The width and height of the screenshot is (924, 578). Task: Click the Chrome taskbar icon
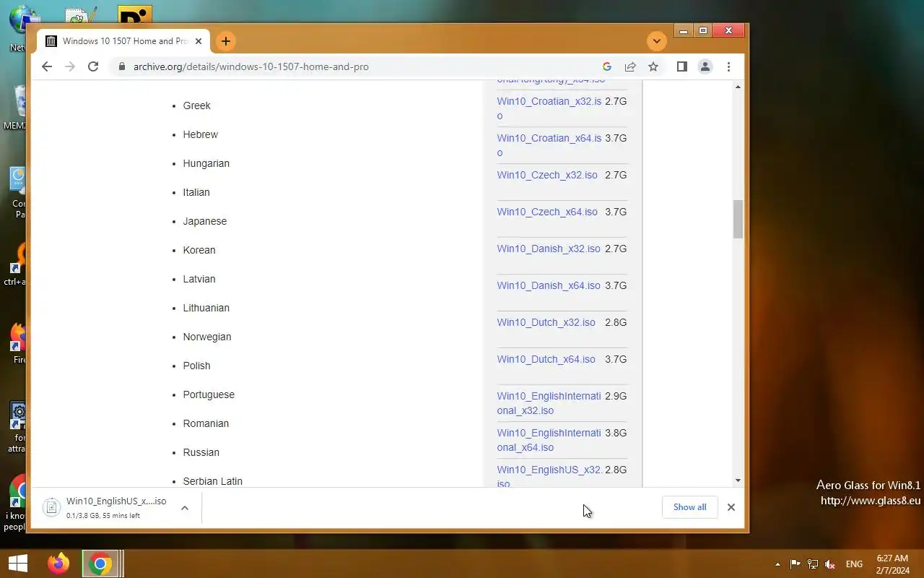(100, 564)
